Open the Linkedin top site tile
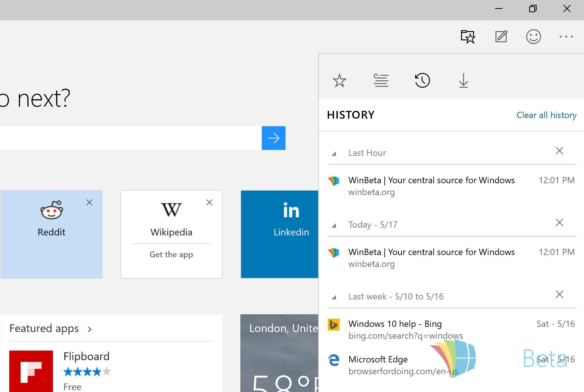Image resolution: width=584 pixels, height=392 pixels. click(280, 234)
